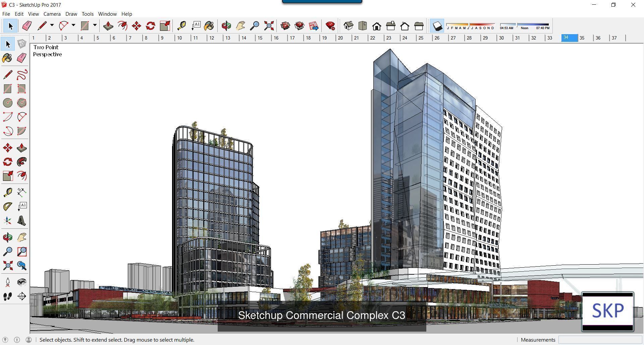This screenshot has height=345, width=644.
Task: Select the Section Plane tool
Action: (x=22, y=296)
